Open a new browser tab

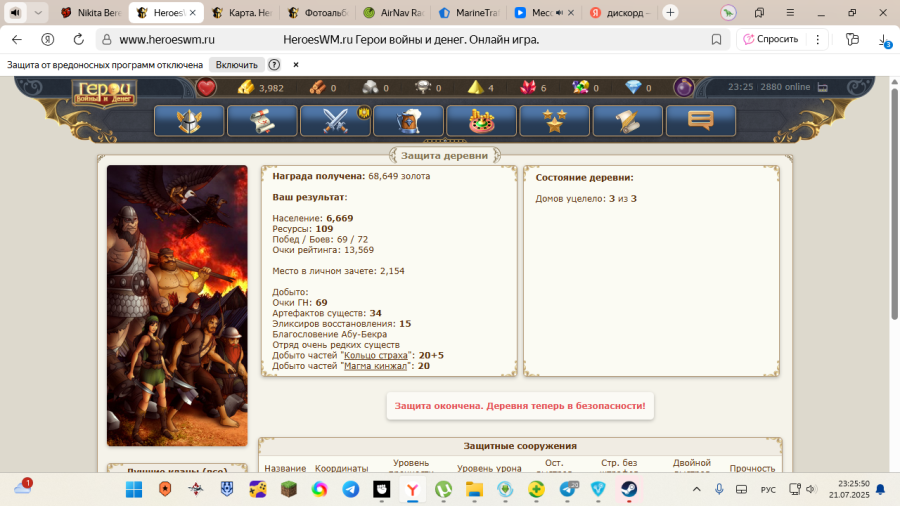670,13
